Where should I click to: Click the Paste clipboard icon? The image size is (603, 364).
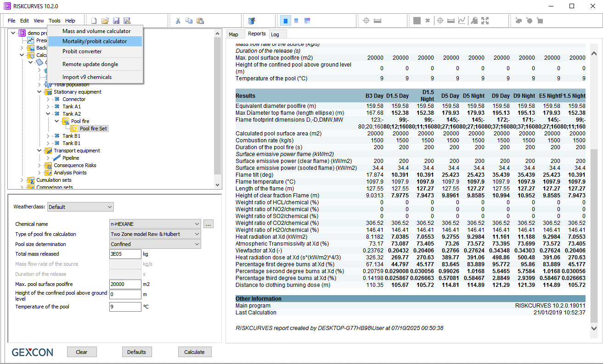200,21
